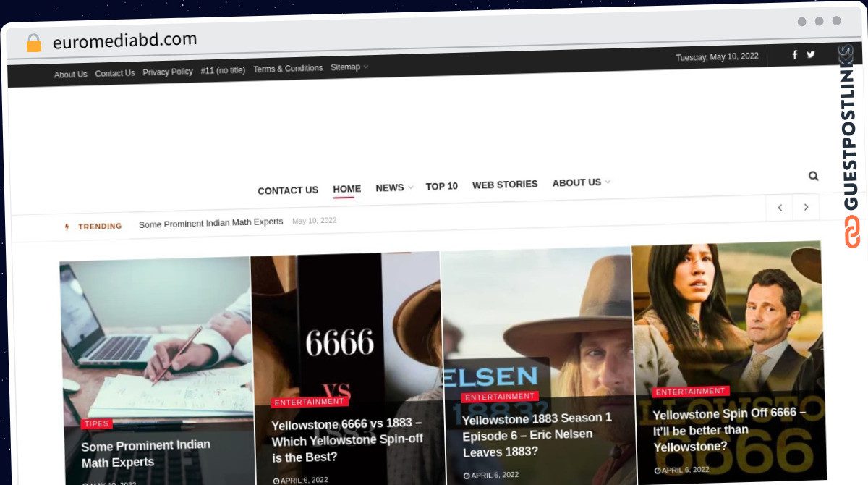Open the Privacy Policy link
The image size is (868, 485).
[x=168, y=72]
